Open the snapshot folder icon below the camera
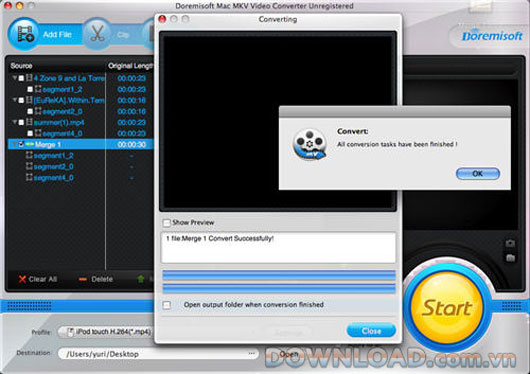 coord(510,258)
